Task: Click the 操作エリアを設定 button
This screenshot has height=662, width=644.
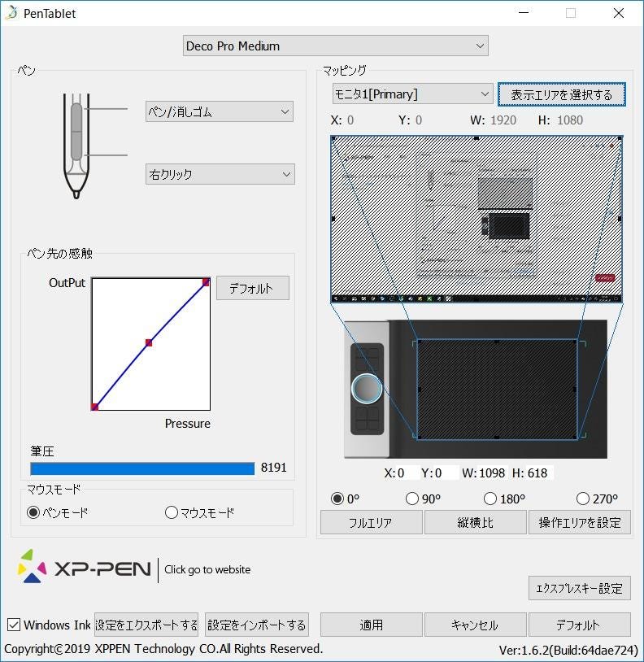Action: tap(580, 522)
